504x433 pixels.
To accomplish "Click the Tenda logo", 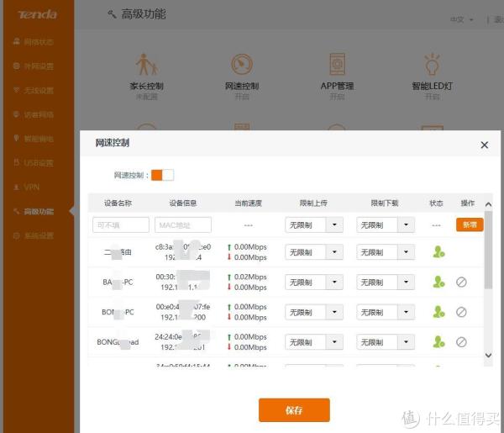I will click(x=38, y=14).
